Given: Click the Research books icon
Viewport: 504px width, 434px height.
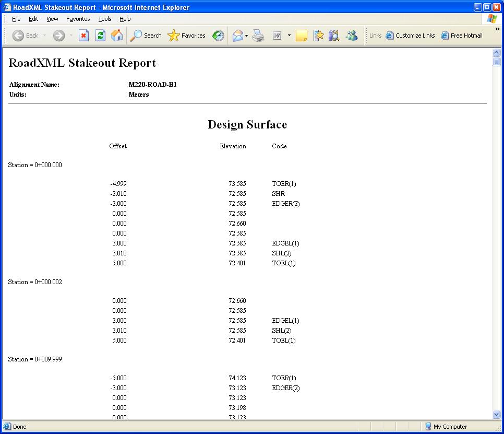Looking at the screenshot, I should click(x=334, y=36).
